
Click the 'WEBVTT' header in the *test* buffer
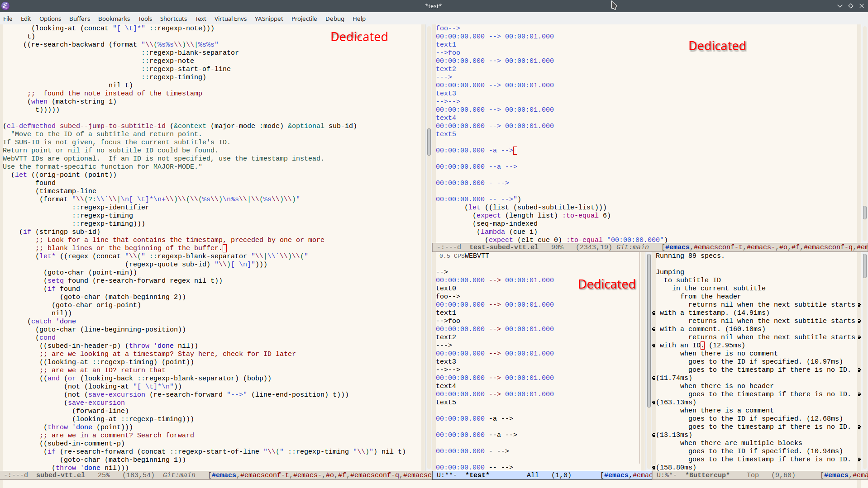pos(477,256)
